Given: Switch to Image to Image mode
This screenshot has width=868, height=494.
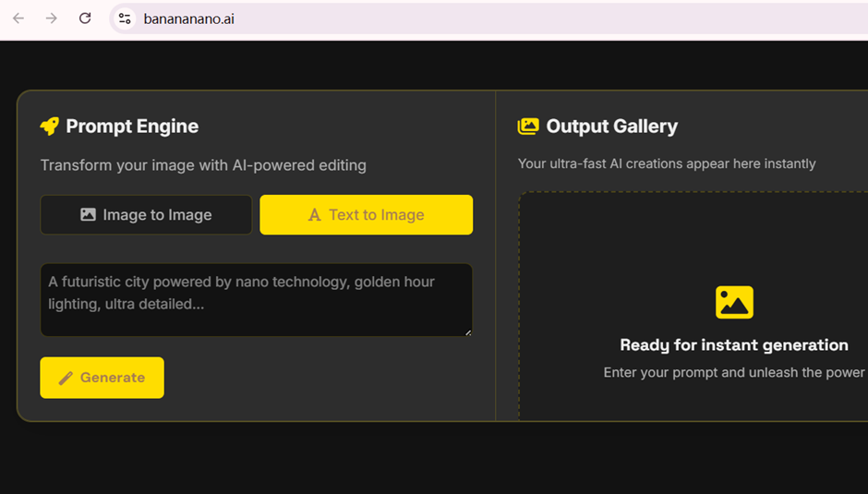Looking at the screenshot, I should 146,215.
